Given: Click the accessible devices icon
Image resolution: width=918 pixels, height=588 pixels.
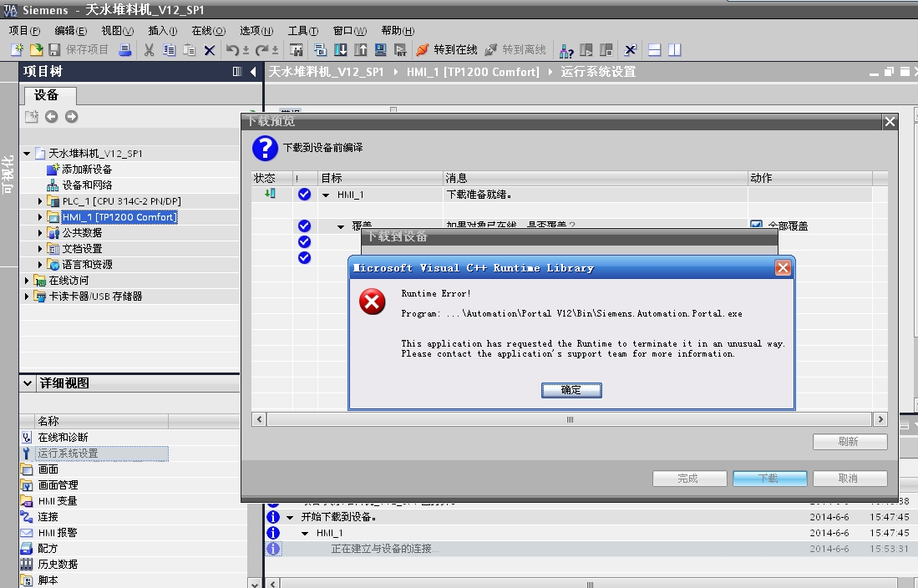Looking at the screenshot, I should pos(566,50).
